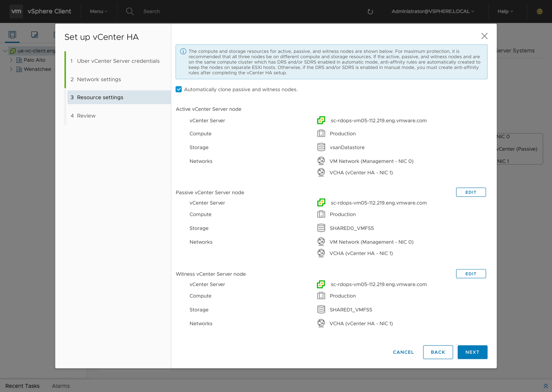The image size is (552, 392).
Task: Open the Help dropdown
Action: coord(505,11)
